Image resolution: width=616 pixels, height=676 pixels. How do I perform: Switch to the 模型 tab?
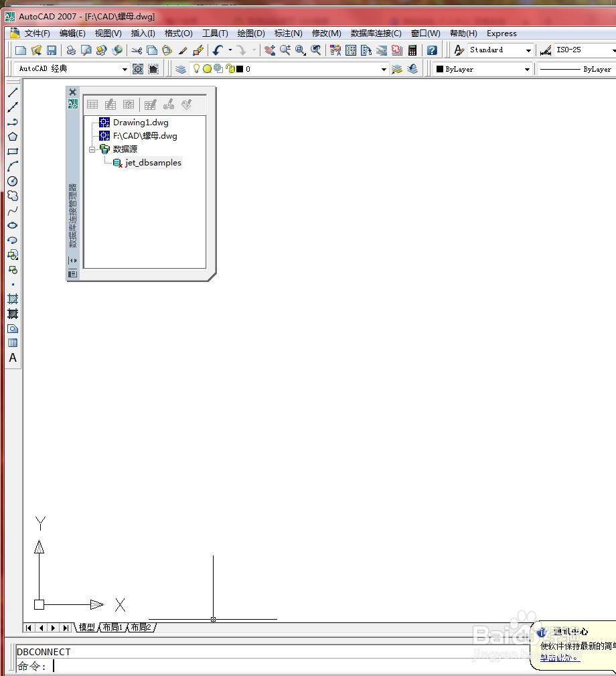tap(86, 627)
